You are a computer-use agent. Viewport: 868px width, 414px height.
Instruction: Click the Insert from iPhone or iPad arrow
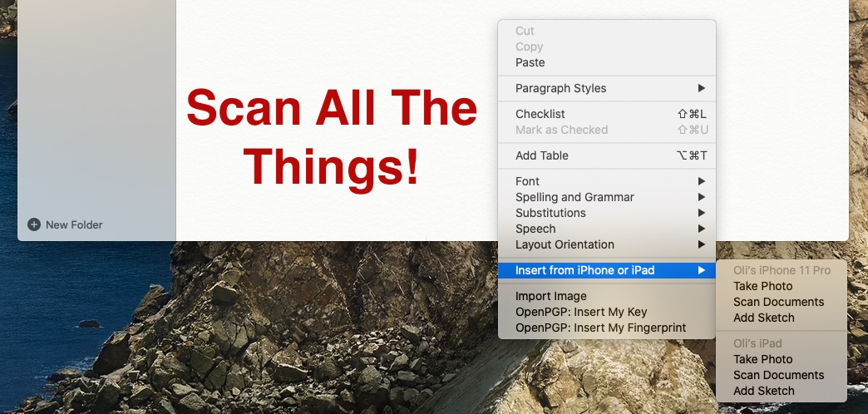pos(702,270)
